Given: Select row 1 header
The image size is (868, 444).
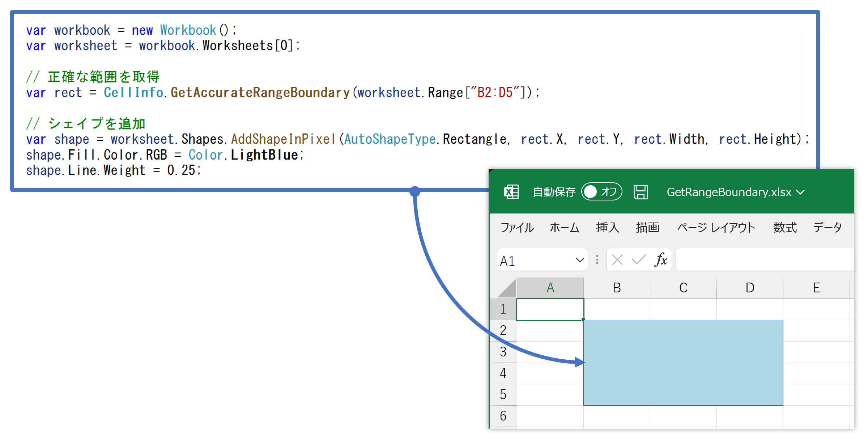Looking at the screenshot, I should (x=503, y=309).
